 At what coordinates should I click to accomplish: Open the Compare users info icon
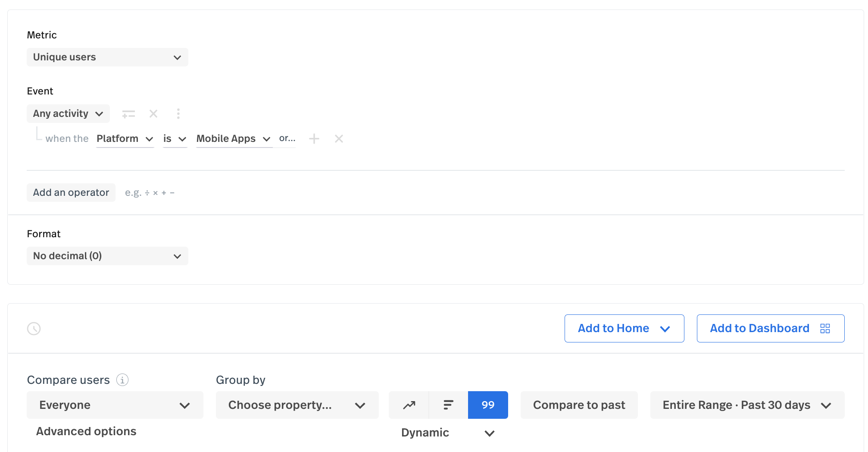pos(122,380)
